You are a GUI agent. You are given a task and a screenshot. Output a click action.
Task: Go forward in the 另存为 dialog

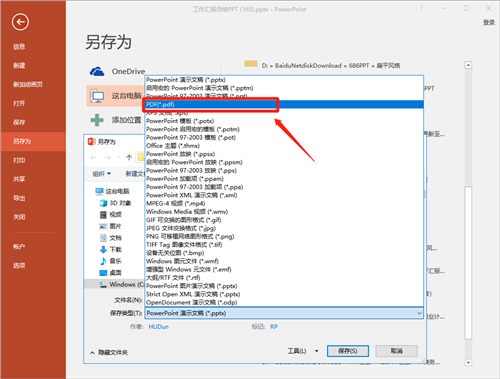pyautogui.click(x=107, y=157)
